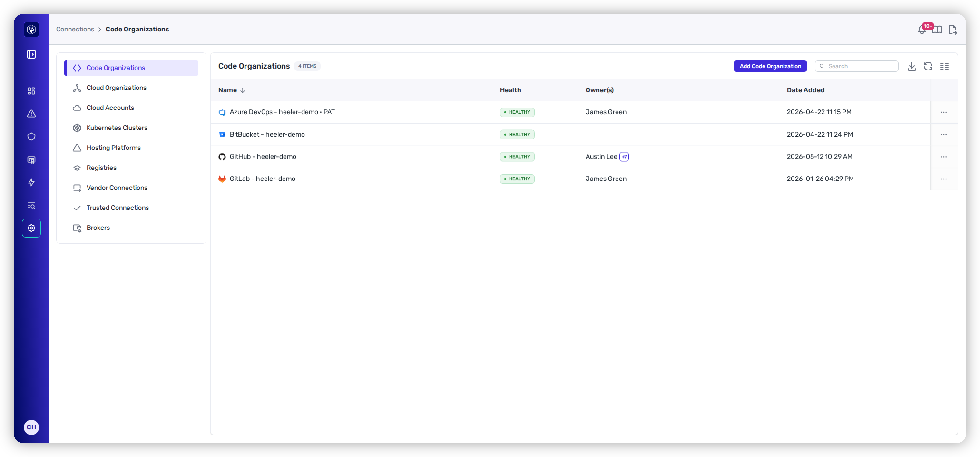Open the CH user avatar
Image resolution: width=980 pixels, height=457 pixels.
[x=31, y=427]
